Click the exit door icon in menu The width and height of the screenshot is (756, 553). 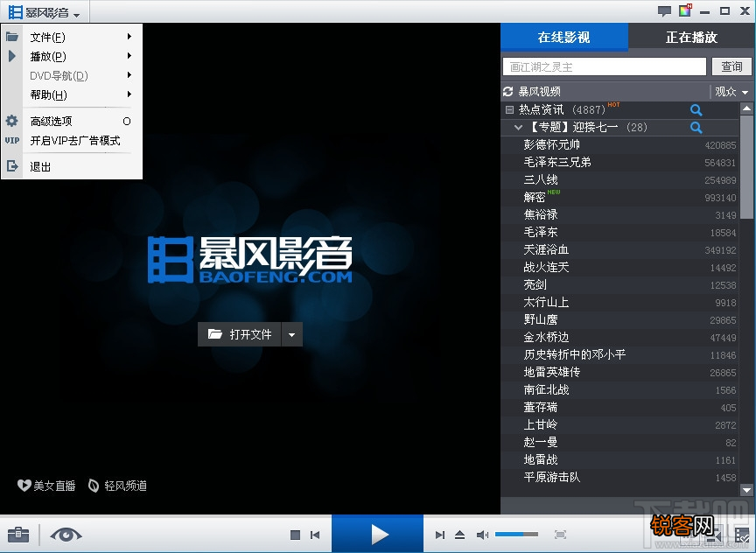[12, 166]
